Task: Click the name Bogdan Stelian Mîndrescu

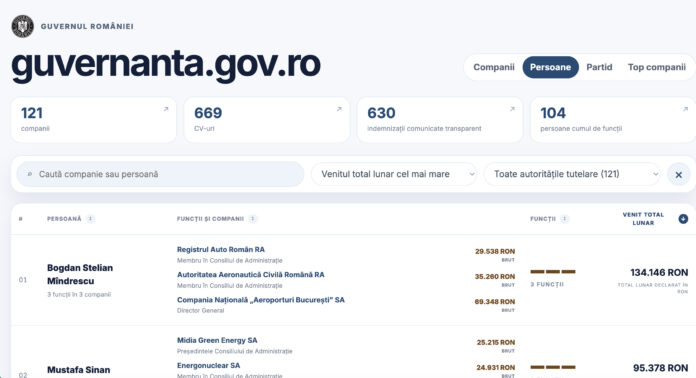Action: [80, 274]
